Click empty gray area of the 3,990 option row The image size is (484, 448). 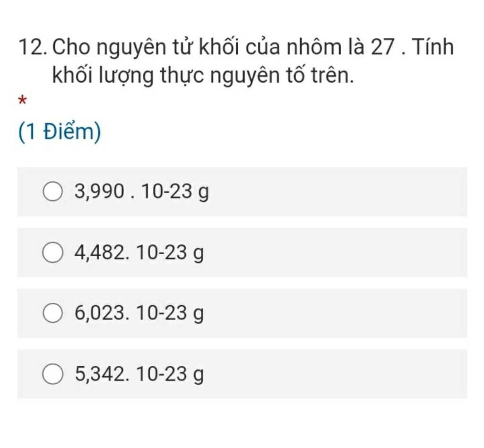[x=337, y=191]
